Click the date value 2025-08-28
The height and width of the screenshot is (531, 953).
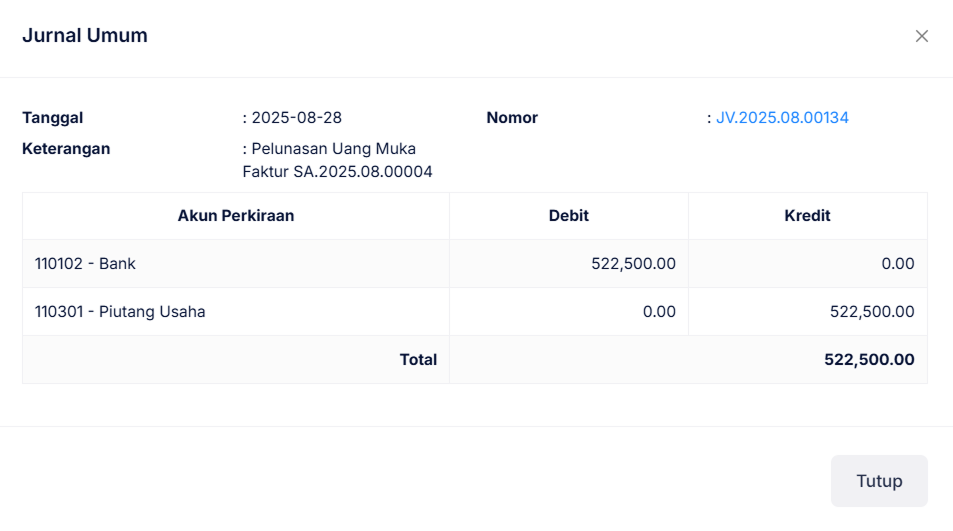[296, 118]
